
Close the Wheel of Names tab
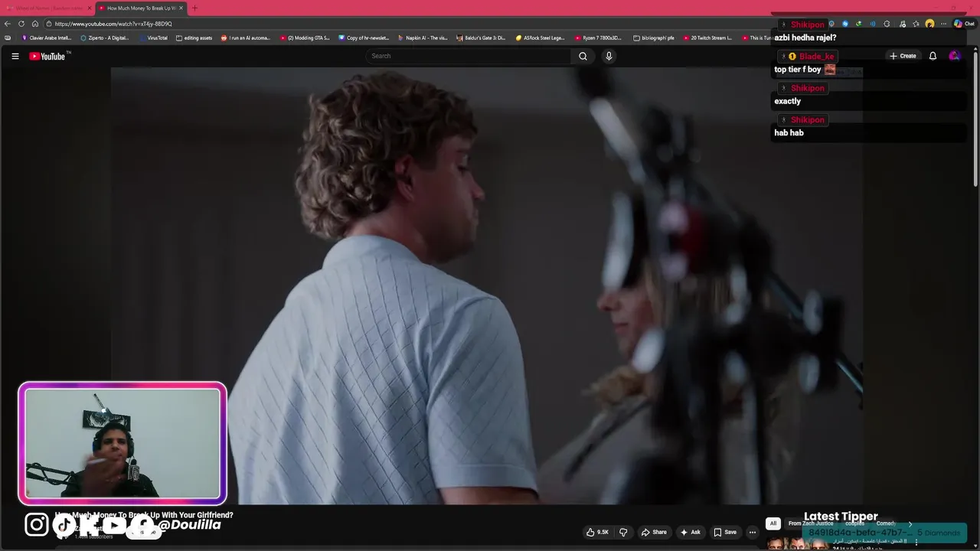(x=90, y=8)
